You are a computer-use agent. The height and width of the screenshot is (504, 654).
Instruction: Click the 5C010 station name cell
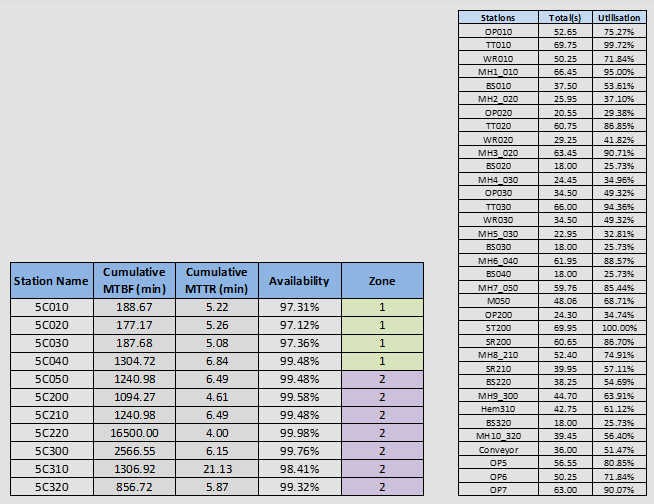[51, 306]
